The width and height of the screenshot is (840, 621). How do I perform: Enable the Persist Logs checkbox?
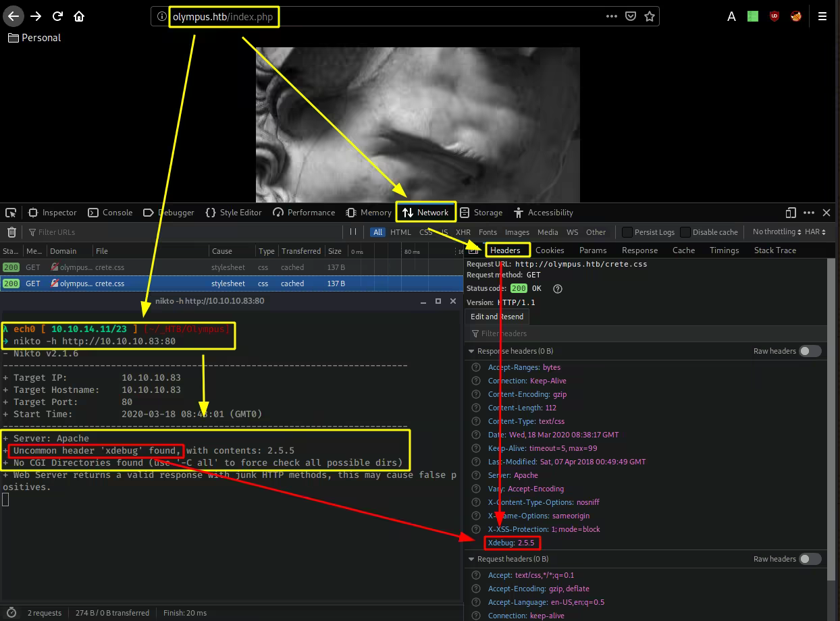[x=627, y=232]
